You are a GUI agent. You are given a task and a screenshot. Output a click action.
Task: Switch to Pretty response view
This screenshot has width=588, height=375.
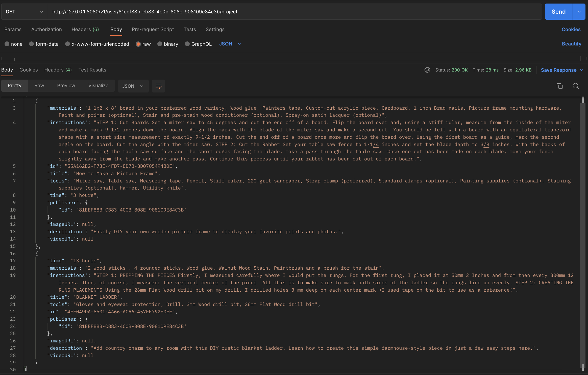15,86
